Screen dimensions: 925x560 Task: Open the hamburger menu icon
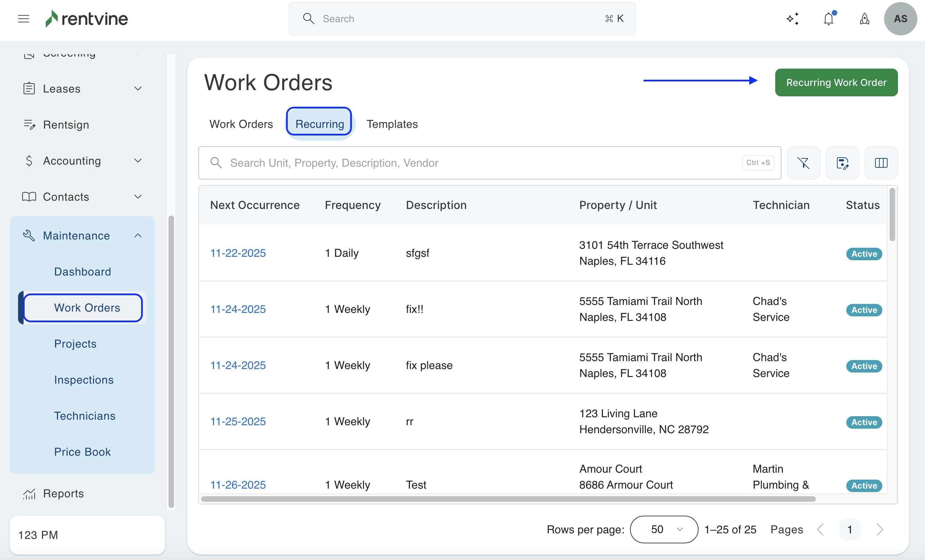tap(23, 18)
